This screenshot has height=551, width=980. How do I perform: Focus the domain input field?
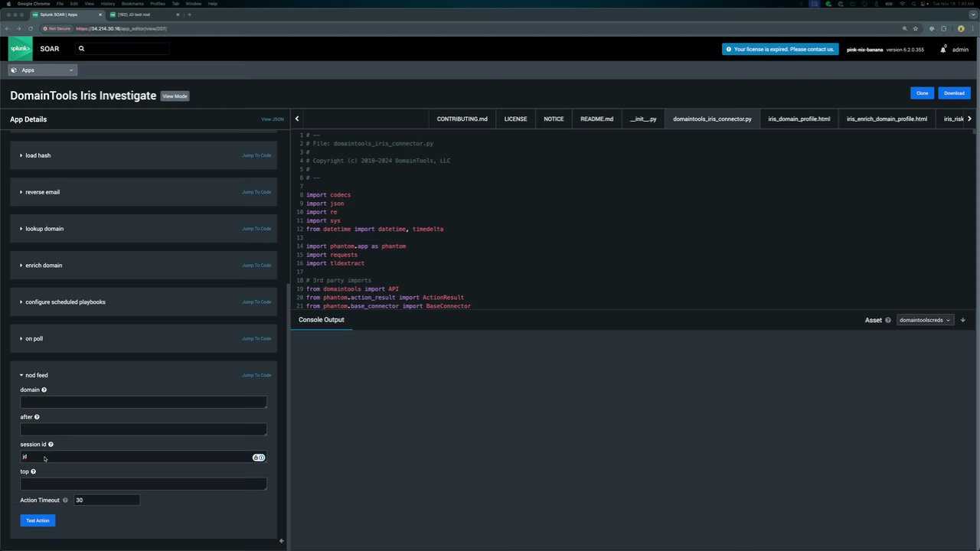pos(143,402)
